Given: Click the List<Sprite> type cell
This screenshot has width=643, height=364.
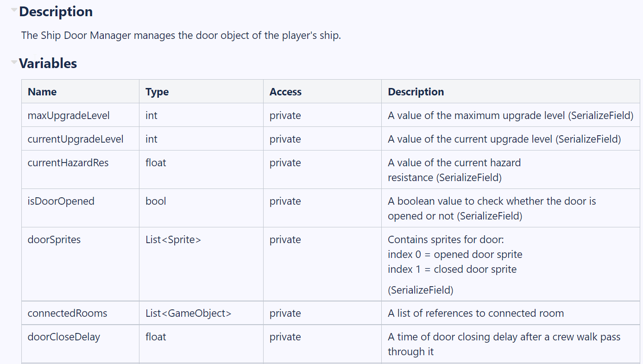Looking at the screenshot, I should pyautogui.click(x=201, y=264).
